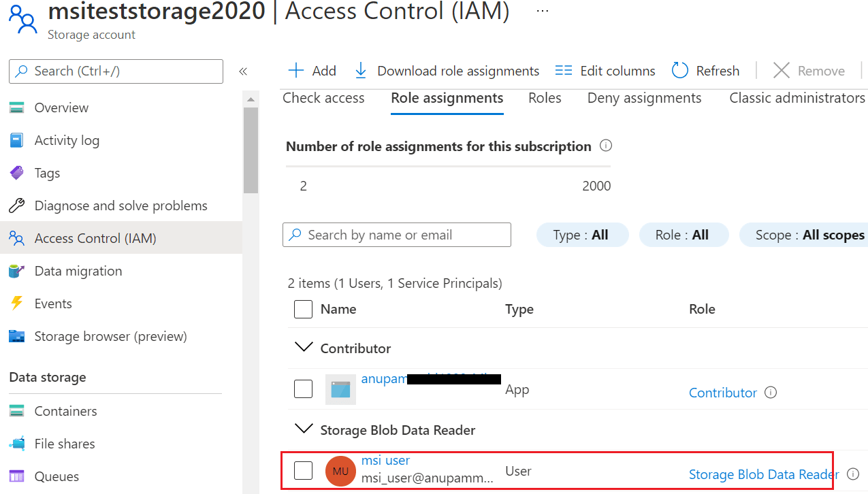Select the Edit columns icon

click(x=563, y=70)
